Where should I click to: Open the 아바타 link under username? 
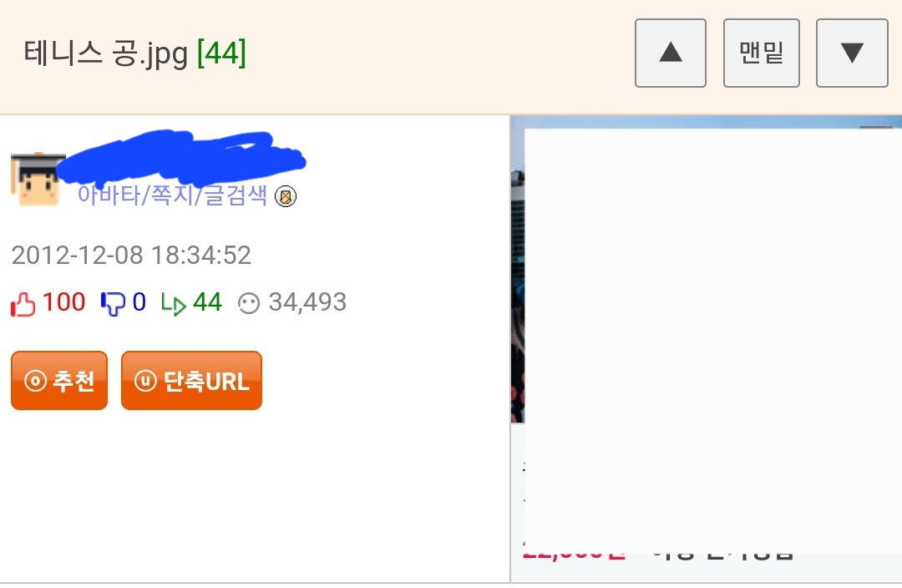pos(109,195)
